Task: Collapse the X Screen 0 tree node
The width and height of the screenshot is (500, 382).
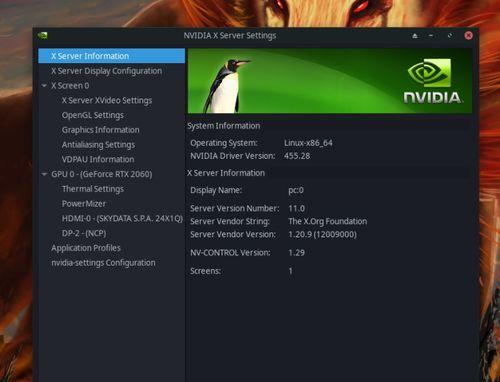Action: (44, 86)
